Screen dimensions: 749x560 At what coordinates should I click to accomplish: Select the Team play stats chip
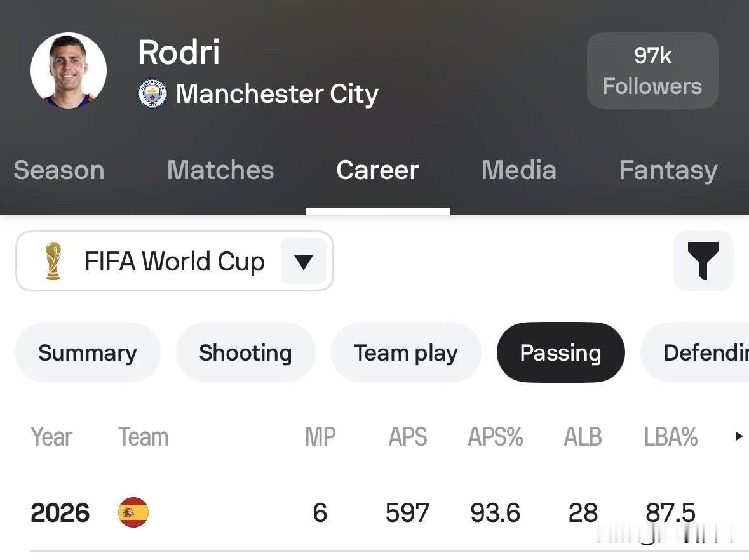(x=405, y=352)
